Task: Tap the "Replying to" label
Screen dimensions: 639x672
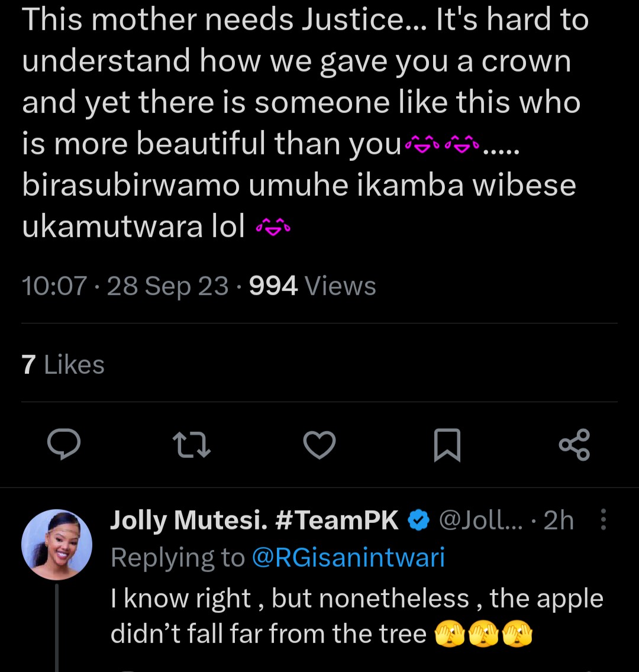Action: coord(177,558)
